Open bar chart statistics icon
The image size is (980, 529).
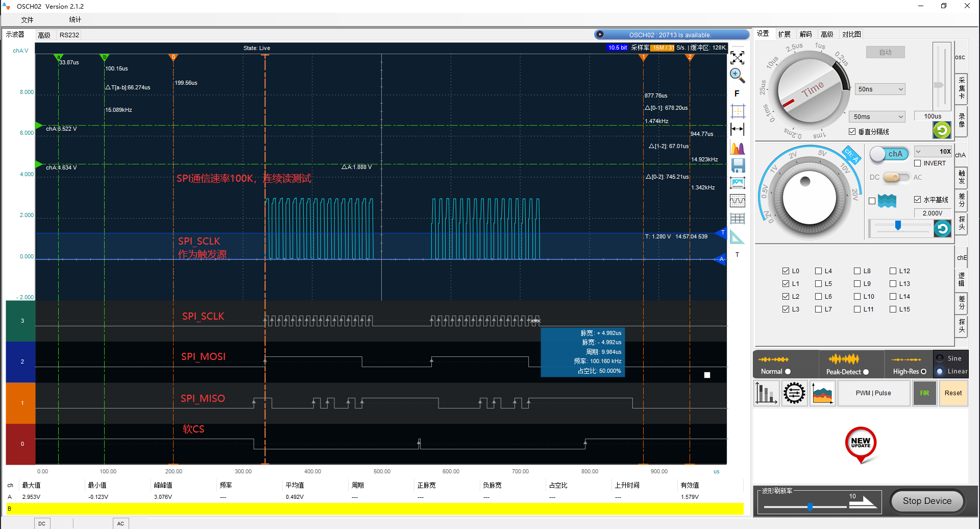pos(766,393)
